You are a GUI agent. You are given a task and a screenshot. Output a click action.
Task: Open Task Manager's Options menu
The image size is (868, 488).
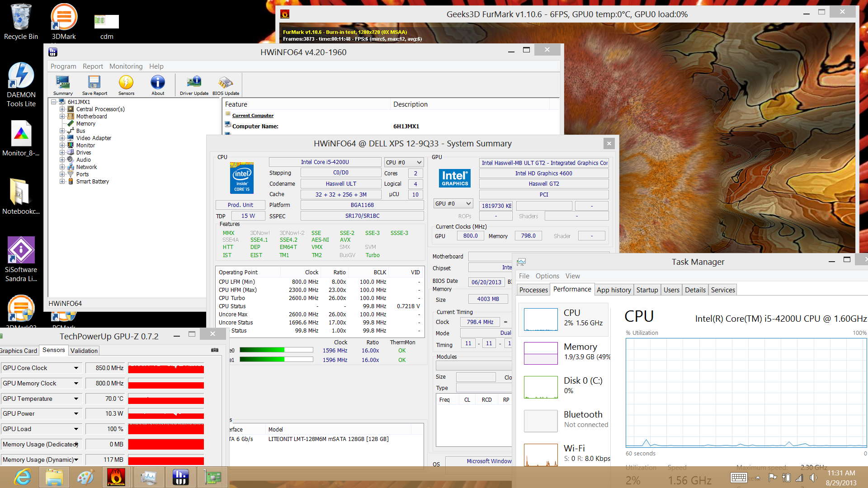547,276
